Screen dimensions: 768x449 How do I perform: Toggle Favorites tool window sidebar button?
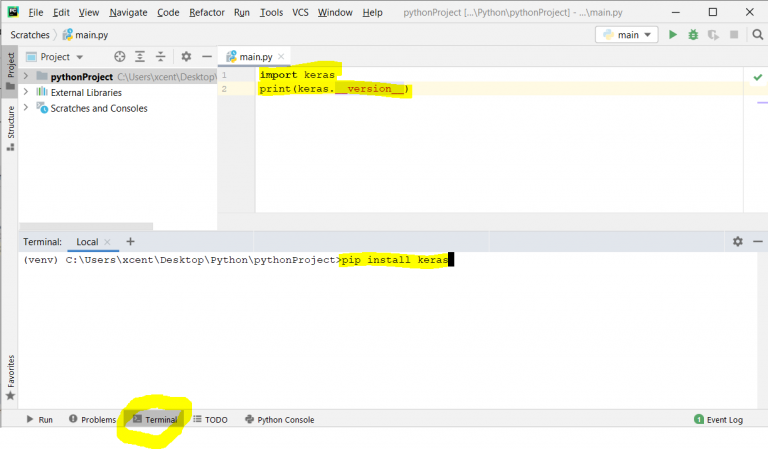point(10,377)
